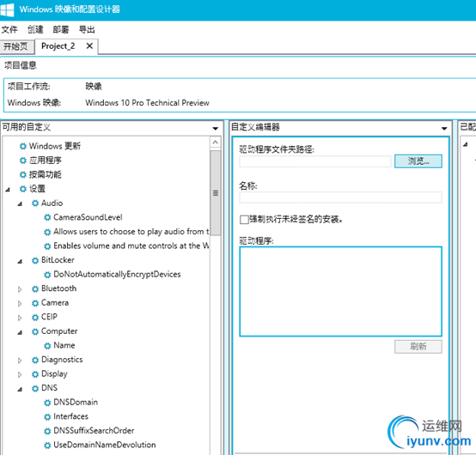Open the 文件 menu

click(x=9, y=29)
